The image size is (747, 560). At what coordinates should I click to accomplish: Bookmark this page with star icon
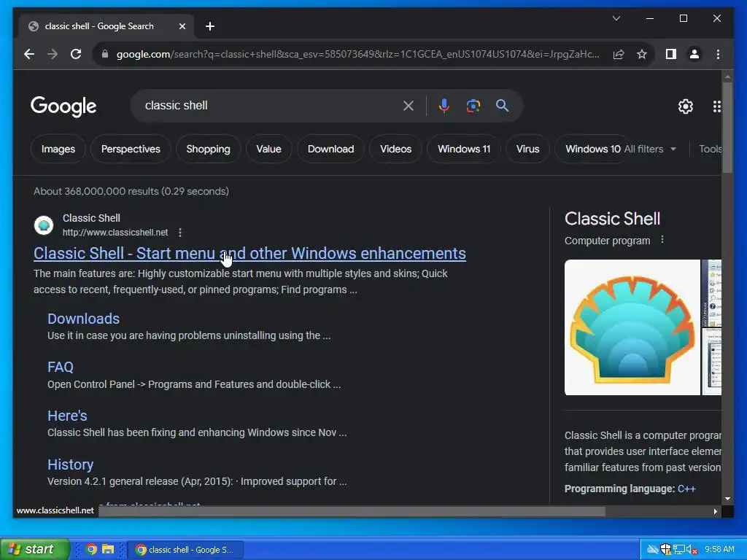point(642,54)
